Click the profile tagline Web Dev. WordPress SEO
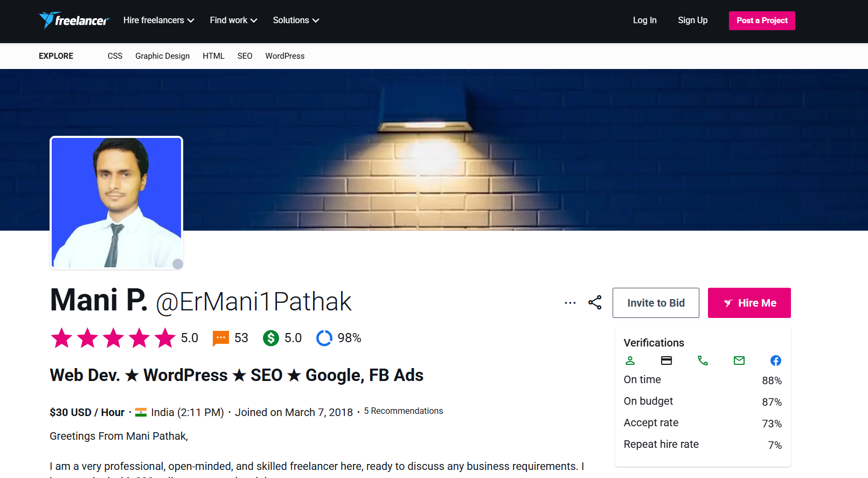 237,375
